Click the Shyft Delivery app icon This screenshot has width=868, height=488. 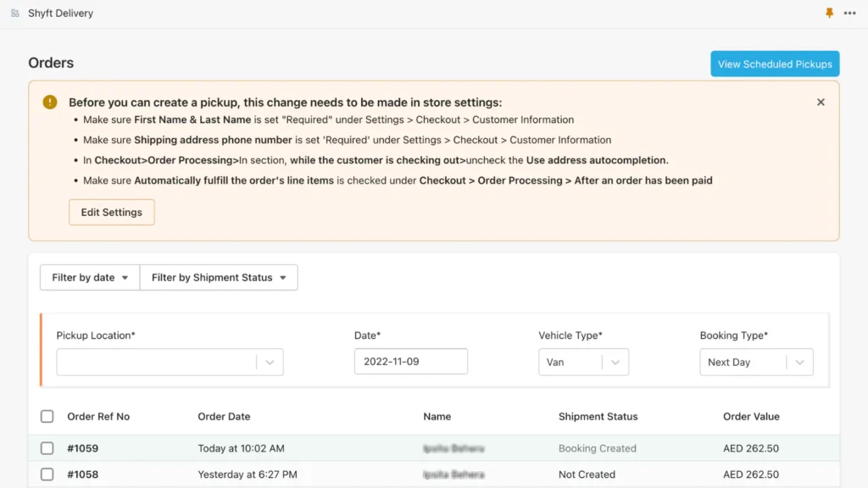coord(15,13)
